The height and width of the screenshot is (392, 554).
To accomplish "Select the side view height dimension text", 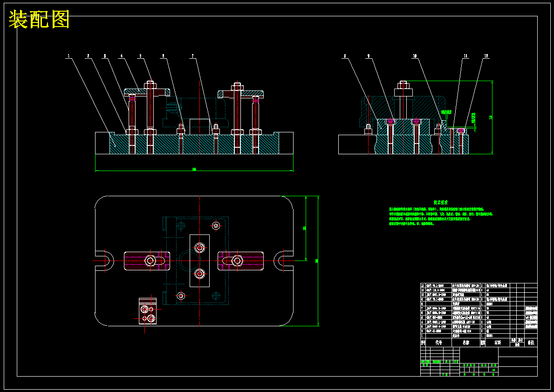I will point(491,117).
